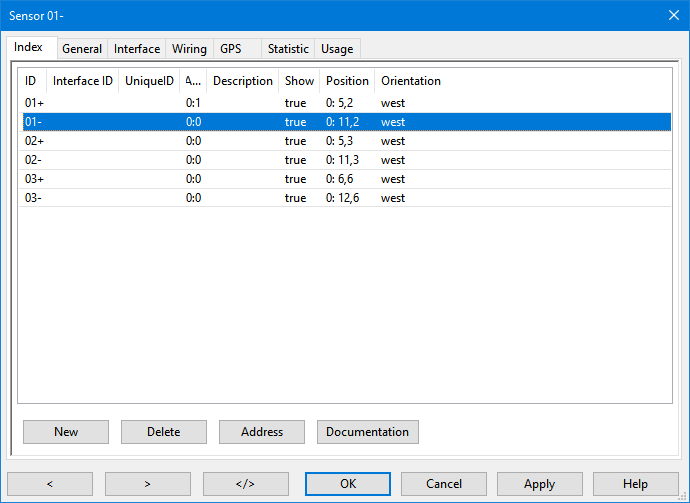Click the New button
The image size is (690, 503).
click(66, 432)
